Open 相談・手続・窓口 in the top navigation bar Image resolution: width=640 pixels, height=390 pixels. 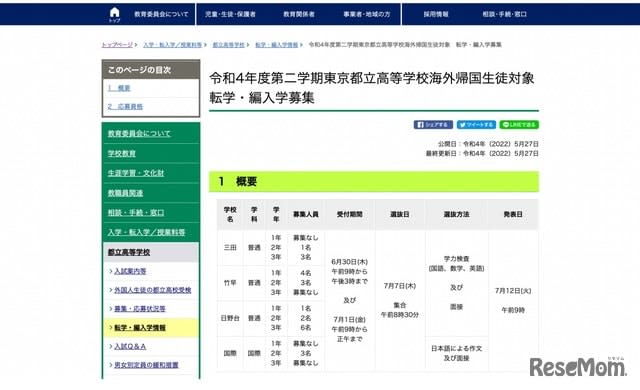[504, 14]
